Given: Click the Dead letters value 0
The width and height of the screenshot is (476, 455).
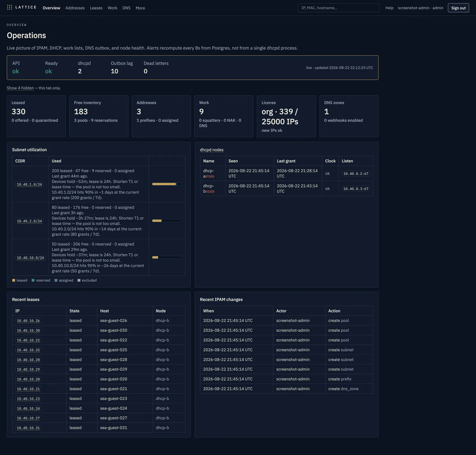Looking at the screenshot, I should tap(145, 71).
